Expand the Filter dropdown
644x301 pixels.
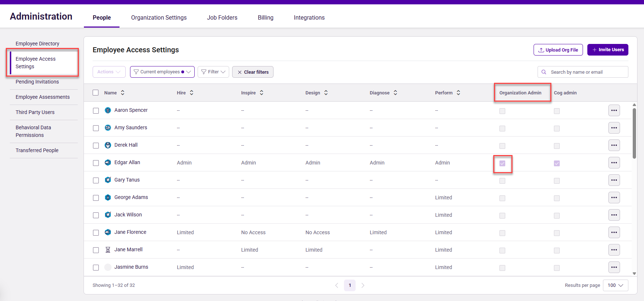pos(213,72)
